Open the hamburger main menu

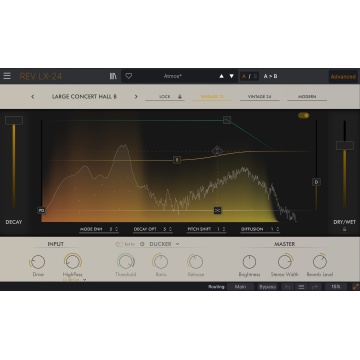[x=7, y=76]
